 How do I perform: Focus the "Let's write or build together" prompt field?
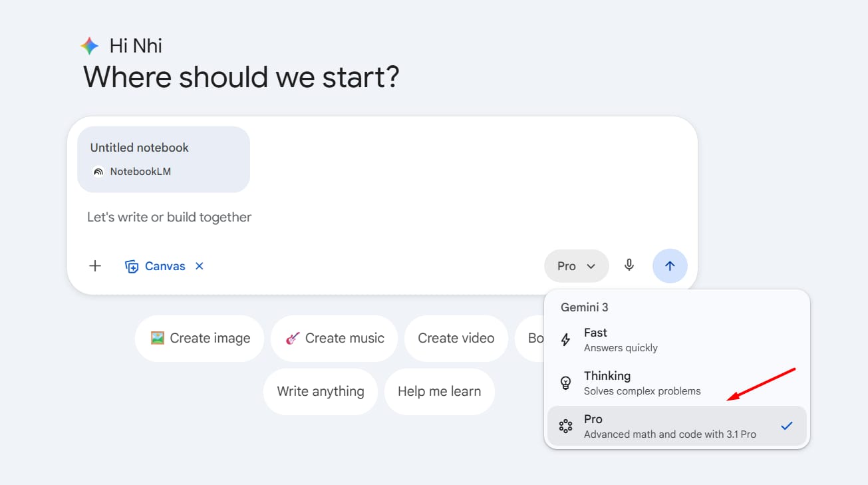coord(333,218)
